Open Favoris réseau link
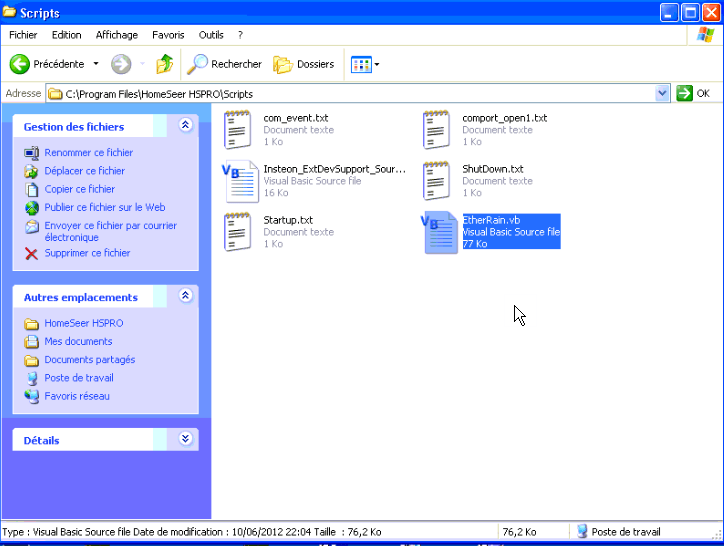Image resolution: width=724 pixels, height=546 pixels. (77, 396)
